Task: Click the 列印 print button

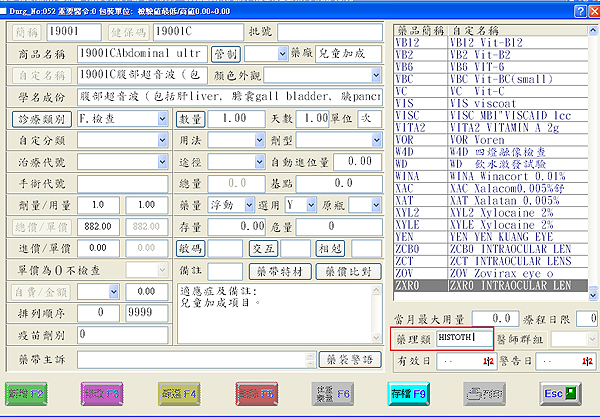Action: pos(485,392)
